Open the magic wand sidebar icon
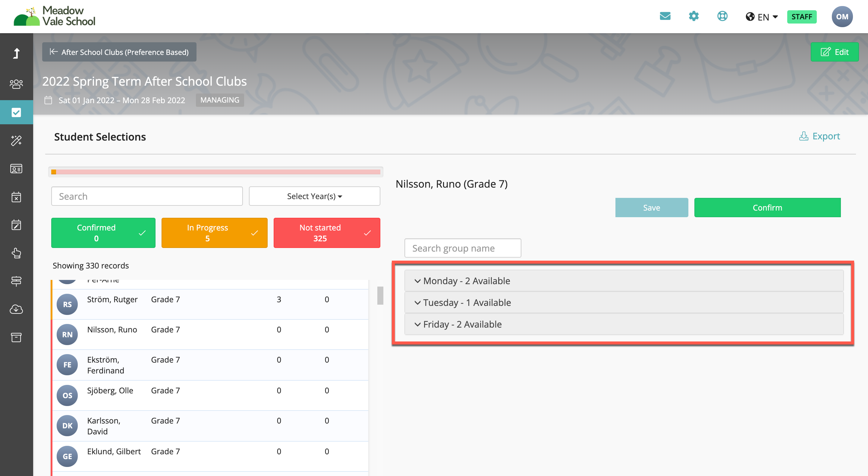This screenshot has height=476, width=868. 16,140
